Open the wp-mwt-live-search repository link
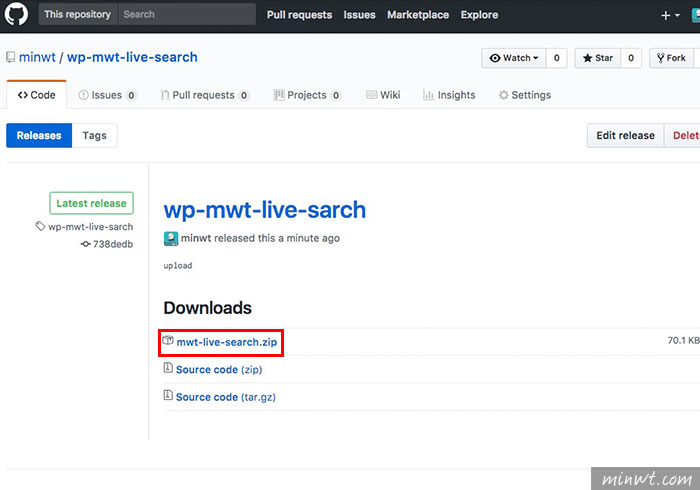 tap(132, 57)
